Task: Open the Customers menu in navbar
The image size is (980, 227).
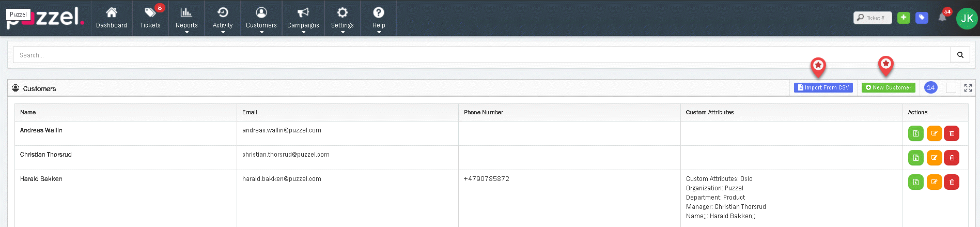Action: click(x=261, y=18)
